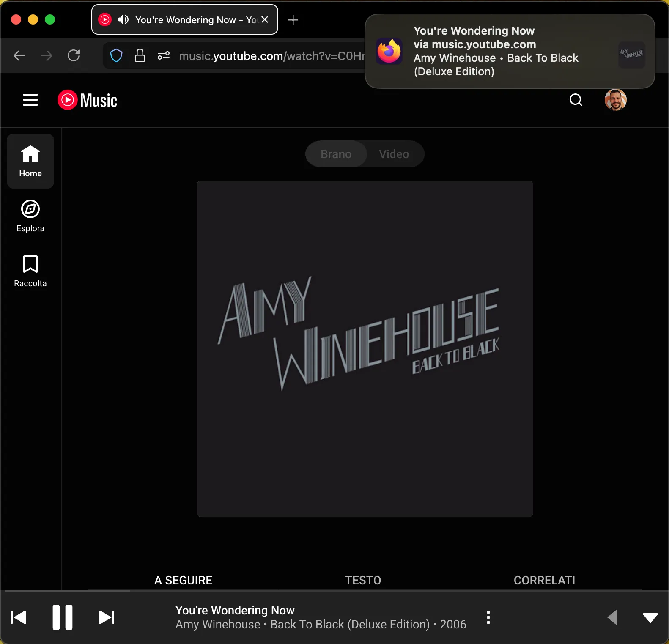Viewport: 669px width, 644px height.
Task: Click the Back To Black album artwork
Action: click(x=365, y=349)
